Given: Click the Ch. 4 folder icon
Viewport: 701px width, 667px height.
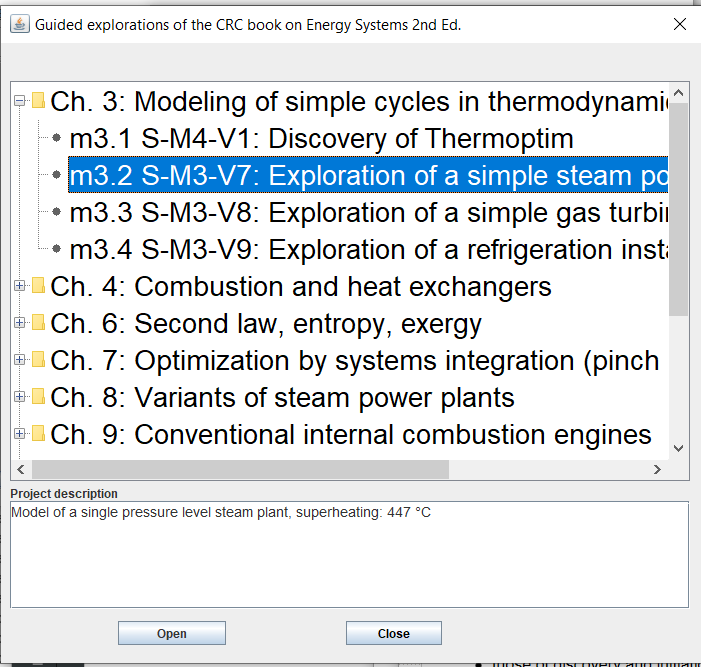Looking at the screenshot, I should pyautogui.click(x=38, y=285).
